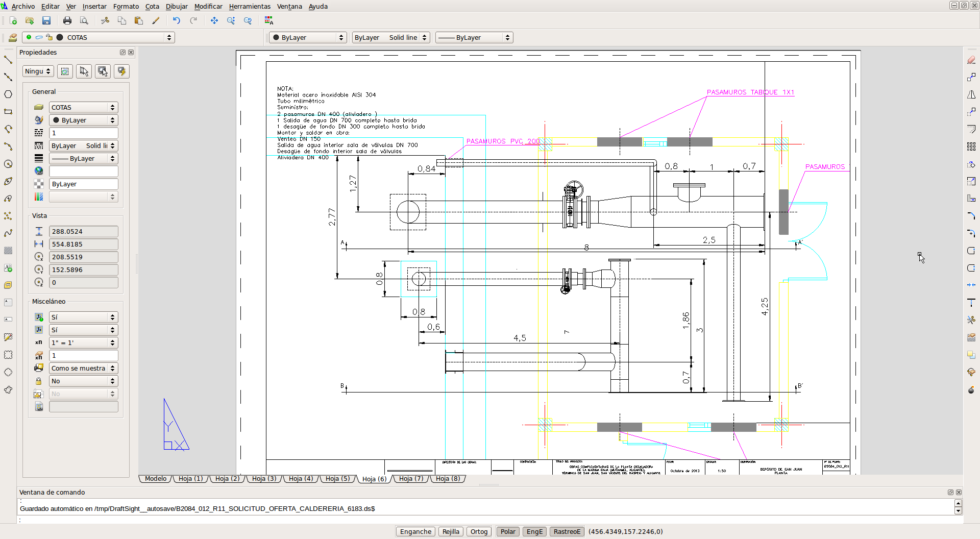Click the Save icon in toolbar

(x=46, y=20)
